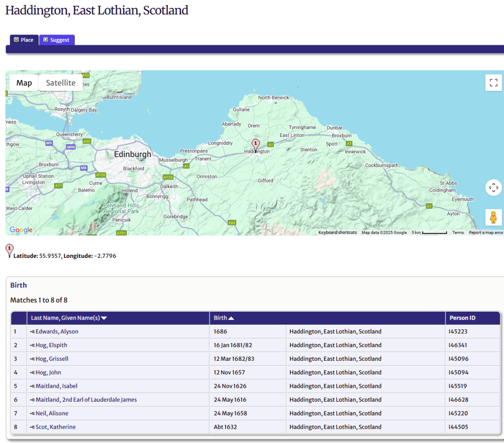
Task: Sort by Birth column ascending arrow
Action: click(x=231, y=318)
